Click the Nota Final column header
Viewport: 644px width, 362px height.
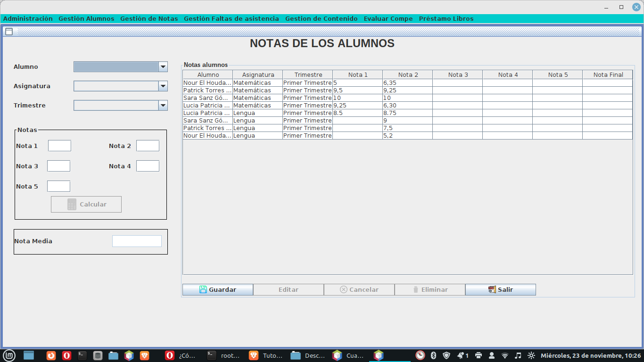pos(608,74)
